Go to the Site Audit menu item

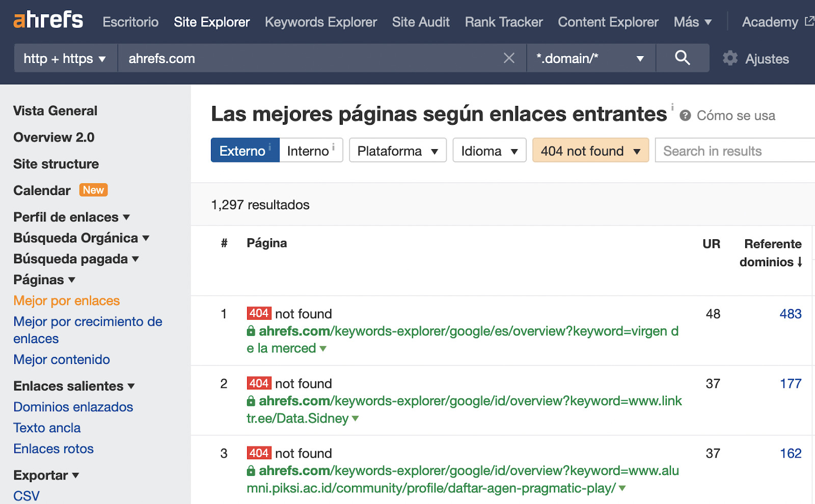421,22
